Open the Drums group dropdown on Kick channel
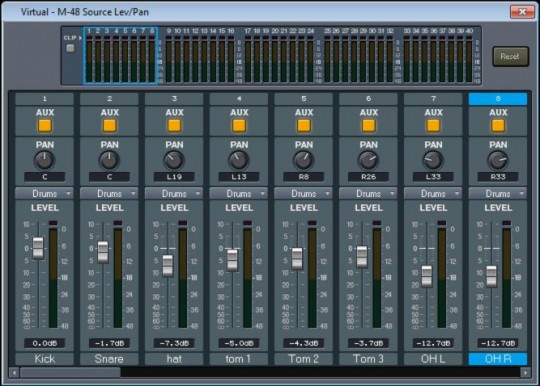This screenshot has width=540, height=386. click(x=44, y=194)
